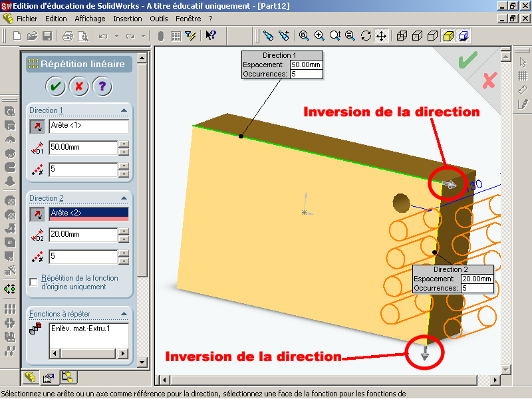Increase the 50.00mm spacing with up arrow
Image resolution: width=532 pixels, height=399 pixels.
(x=123, y=144)
